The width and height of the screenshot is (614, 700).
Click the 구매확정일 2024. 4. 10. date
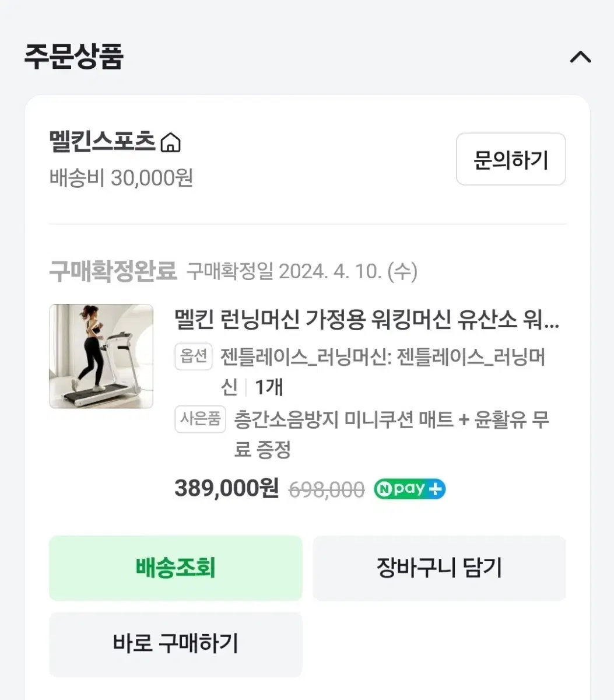point(301,271)
